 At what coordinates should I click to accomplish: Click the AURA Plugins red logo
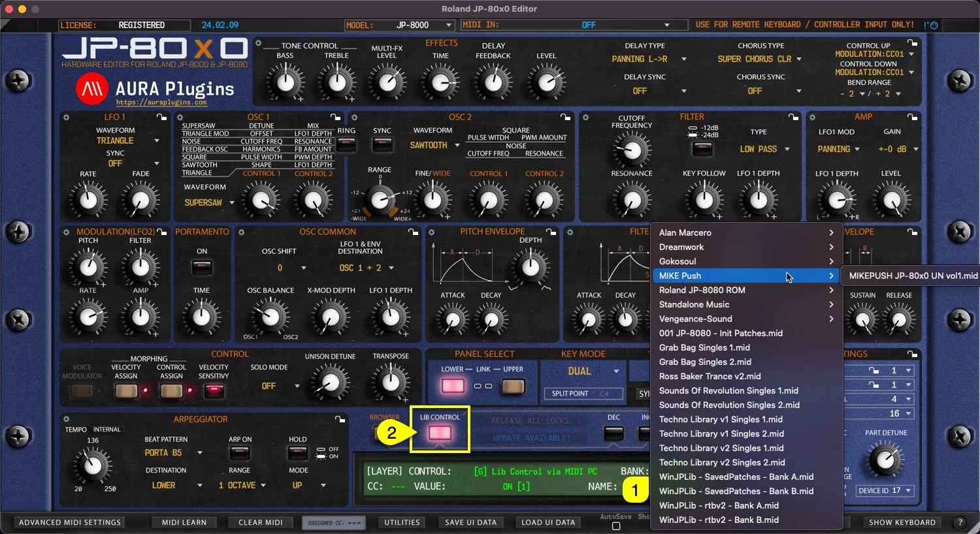[x=92, y=89]
